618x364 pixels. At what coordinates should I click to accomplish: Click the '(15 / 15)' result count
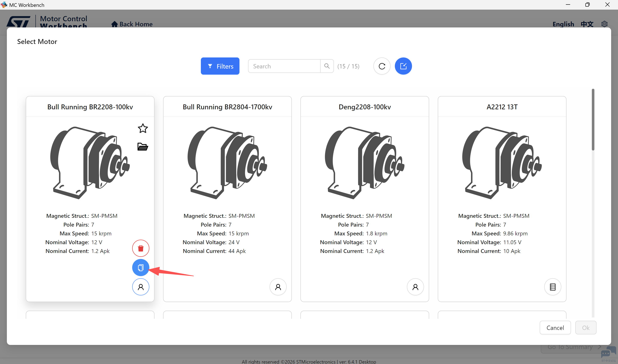pyautogui.click(x=348, y=66)
